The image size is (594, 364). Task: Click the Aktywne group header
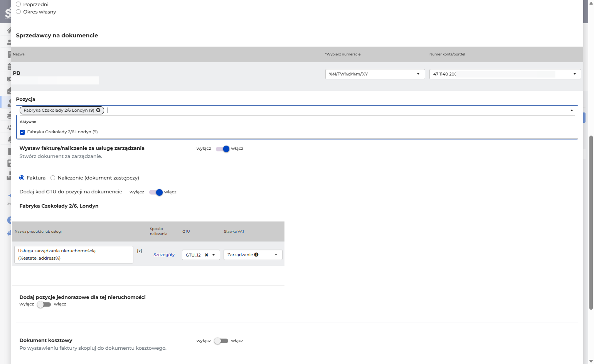click(28, 122)
